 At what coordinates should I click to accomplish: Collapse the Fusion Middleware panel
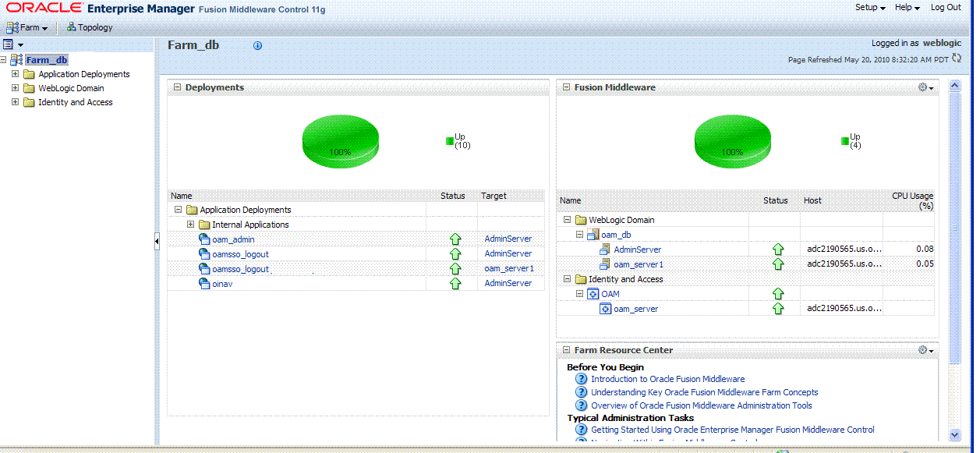566,87
